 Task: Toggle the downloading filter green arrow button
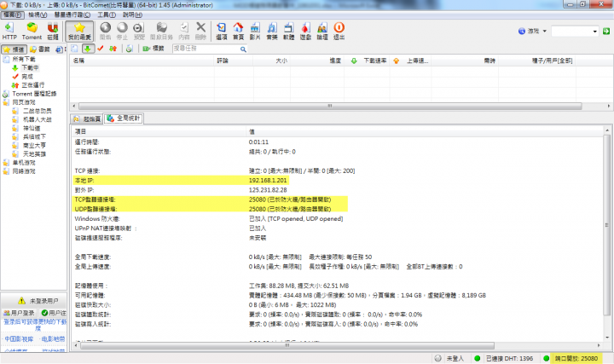(x=88, y=49)
